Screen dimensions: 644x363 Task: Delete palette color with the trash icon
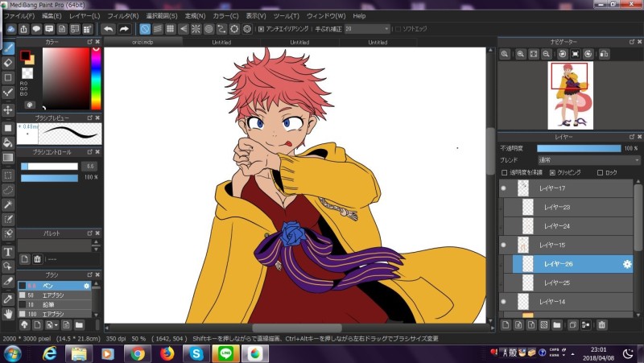coord(37,259)
